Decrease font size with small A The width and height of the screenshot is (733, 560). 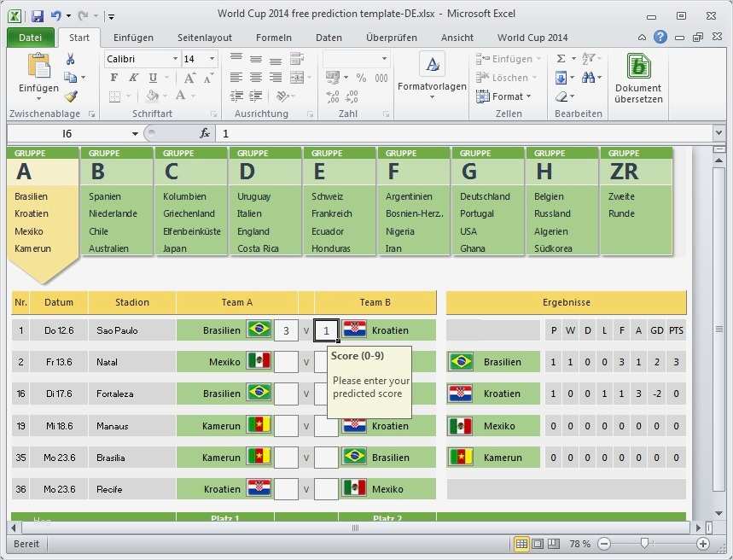point(208,78)
